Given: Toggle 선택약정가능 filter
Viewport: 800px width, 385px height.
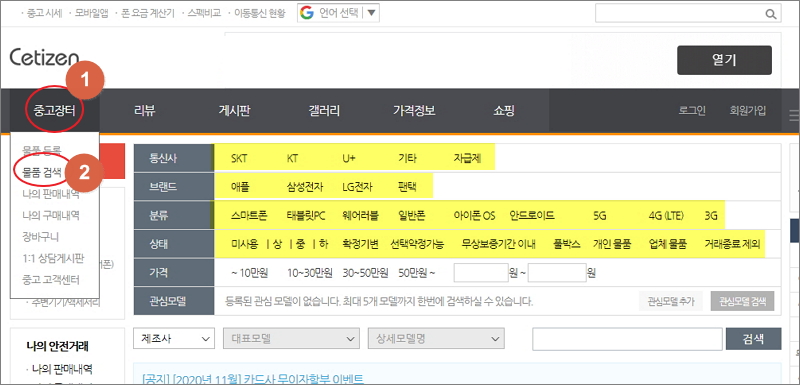Looking at the screenshot, I should 417,244.
